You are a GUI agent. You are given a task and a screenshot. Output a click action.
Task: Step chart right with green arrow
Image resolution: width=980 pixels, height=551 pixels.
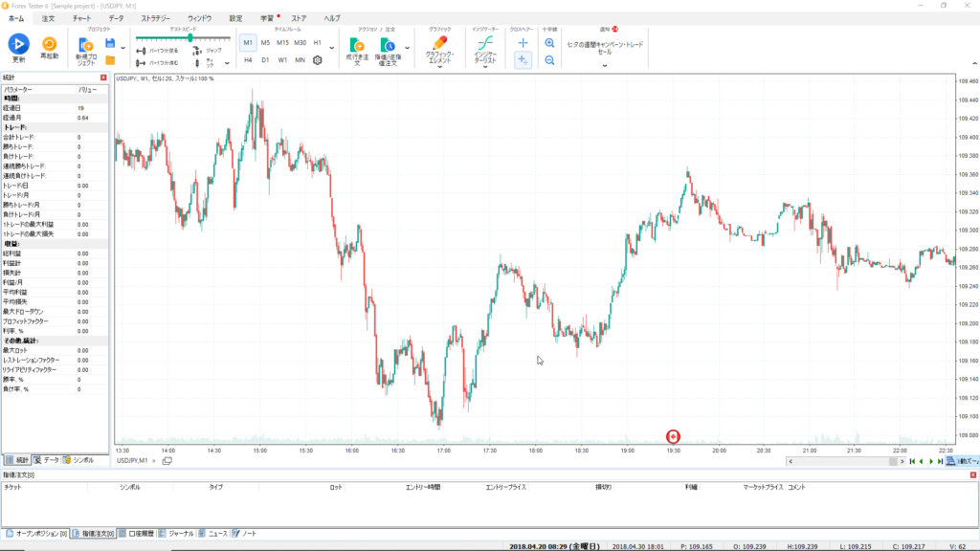pyautogui.click(x=930, y=461)
